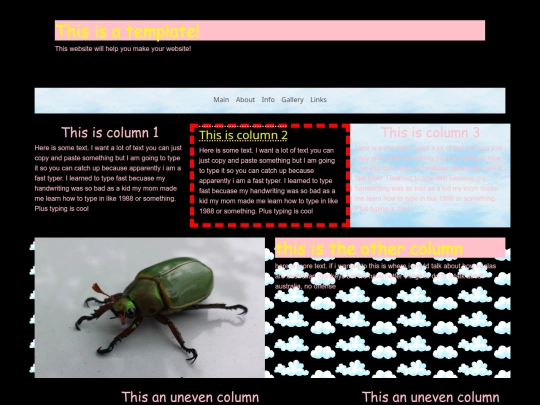Select the Info navigation link
Viewport: 540px width, 405px height.
click(x=268, y=100)
